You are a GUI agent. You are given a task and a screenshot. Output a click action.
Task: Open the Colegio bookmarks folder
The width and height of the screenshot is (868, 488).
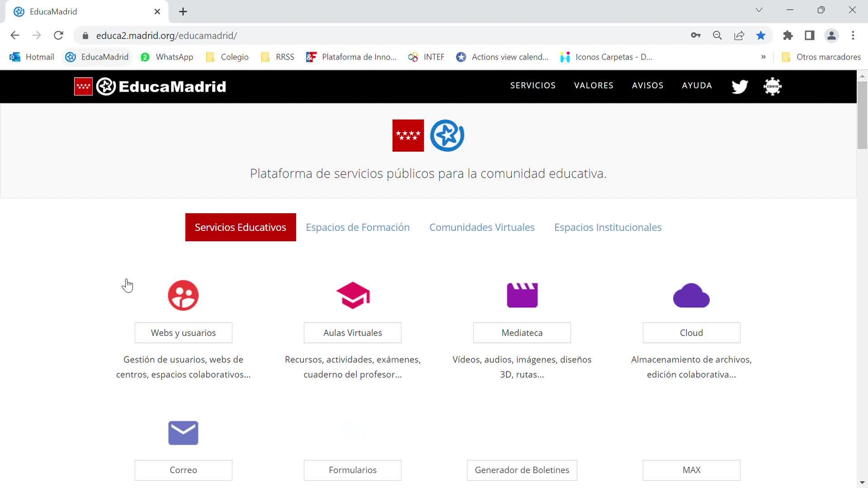tap(227, 57)
